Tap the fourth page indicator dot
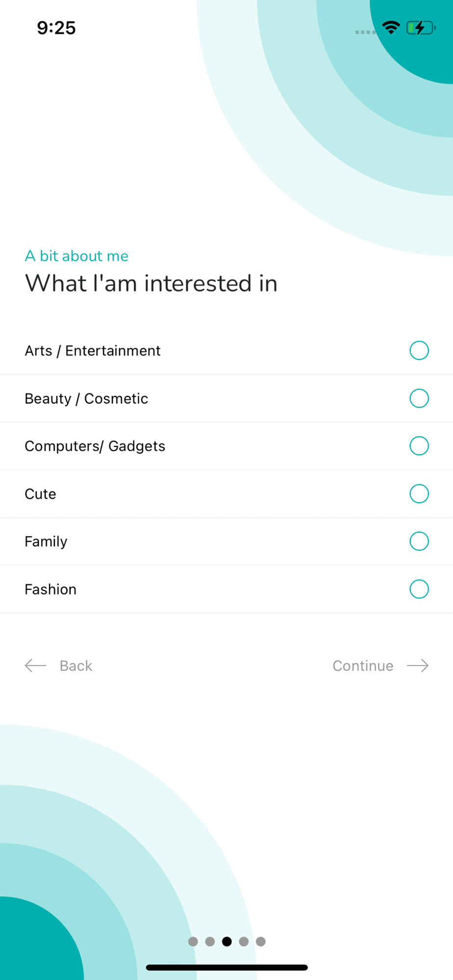The height and width of the screenshot is (980, 453). point(244,941)
